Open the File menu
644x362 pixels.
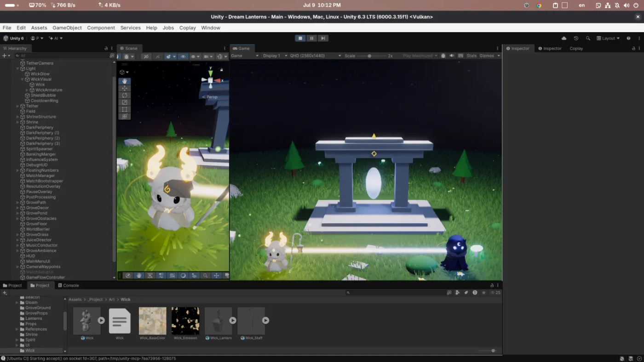pos(7,28)
